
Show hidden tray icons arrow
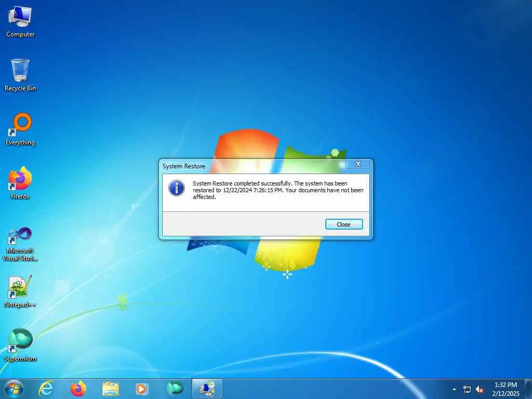click(454, 389)
